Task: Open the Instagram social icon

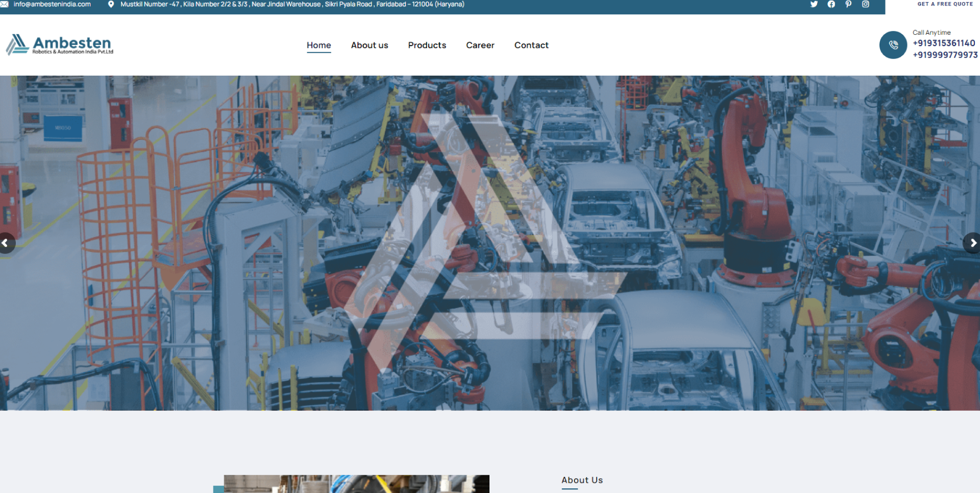Action: click(x=866, y=4)
